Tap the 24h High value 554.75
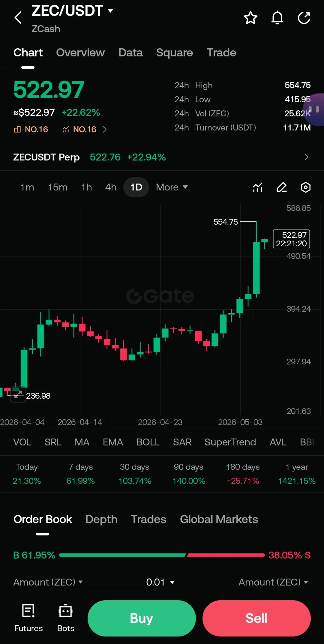Screen dimensions: 324x644 click(298, 85)
